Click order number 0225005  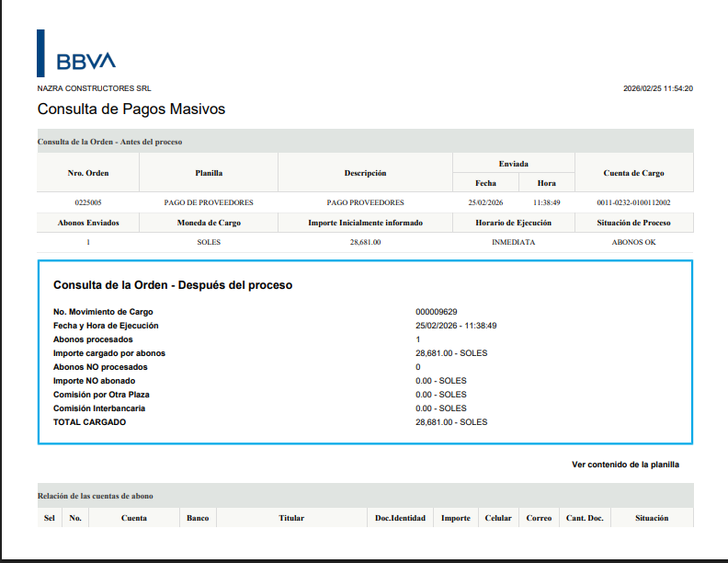pos(88,202)
